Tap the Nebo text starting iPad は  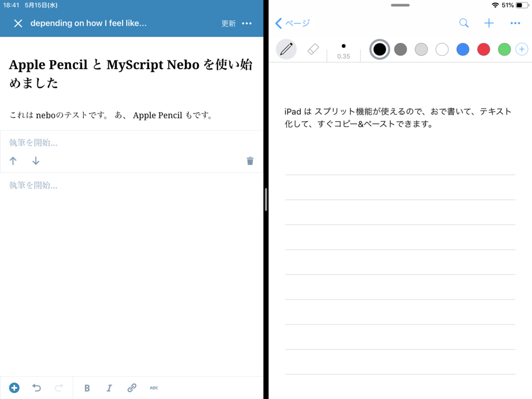click(x=398, y=118)
